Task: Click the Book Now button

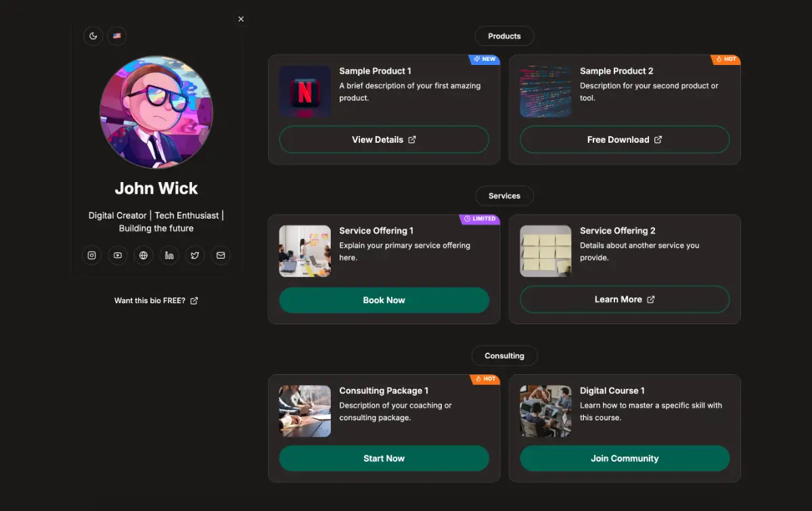Action: click(x=384, y=300)
